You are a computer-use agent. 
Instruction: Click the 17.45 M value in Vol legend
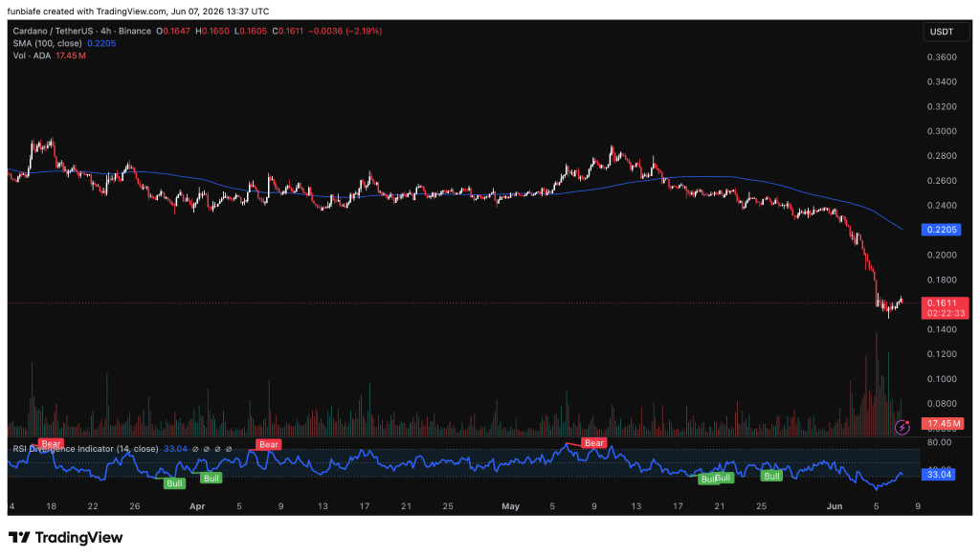pyautogui.click(x=71, y=56)
